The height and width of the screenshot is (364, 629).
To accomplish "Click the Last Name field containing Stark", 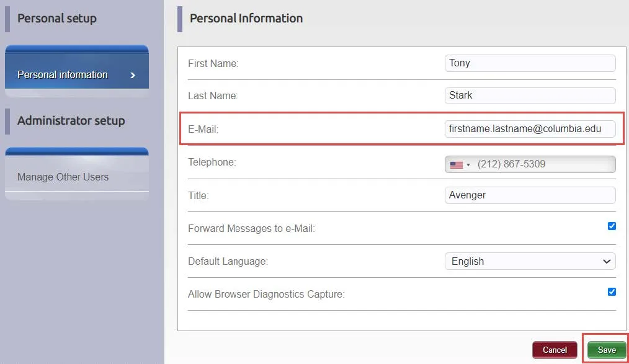I will point(530,96).
